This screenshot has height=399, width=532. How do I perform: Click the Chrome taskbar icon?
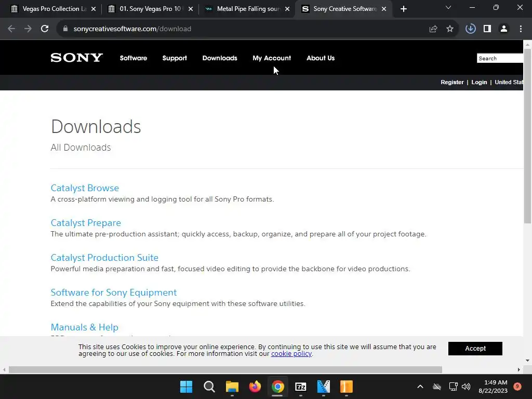click(277, 387)
